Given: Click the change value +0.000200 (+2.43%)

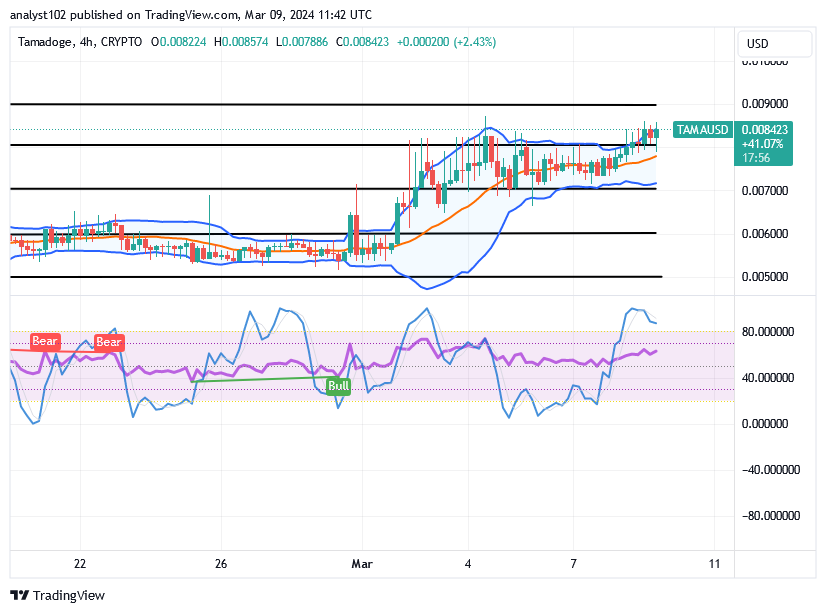Looking at the screenshot, I should coord(446,42).
